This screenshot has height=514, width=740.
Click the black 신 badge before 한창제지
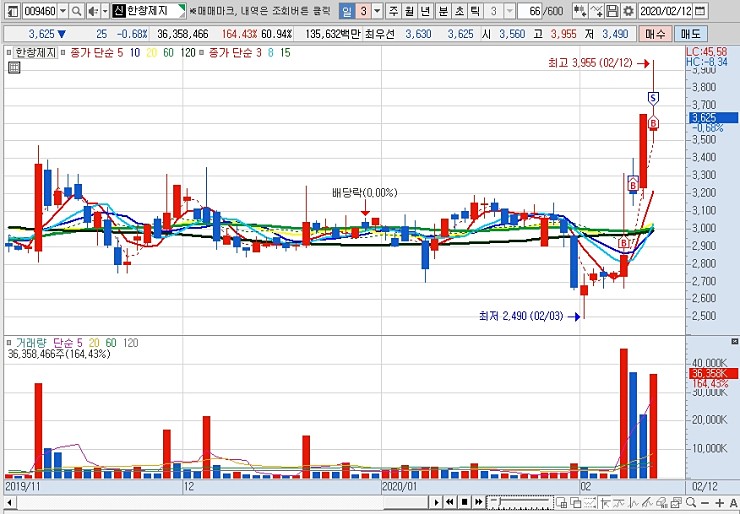[119, 11]
